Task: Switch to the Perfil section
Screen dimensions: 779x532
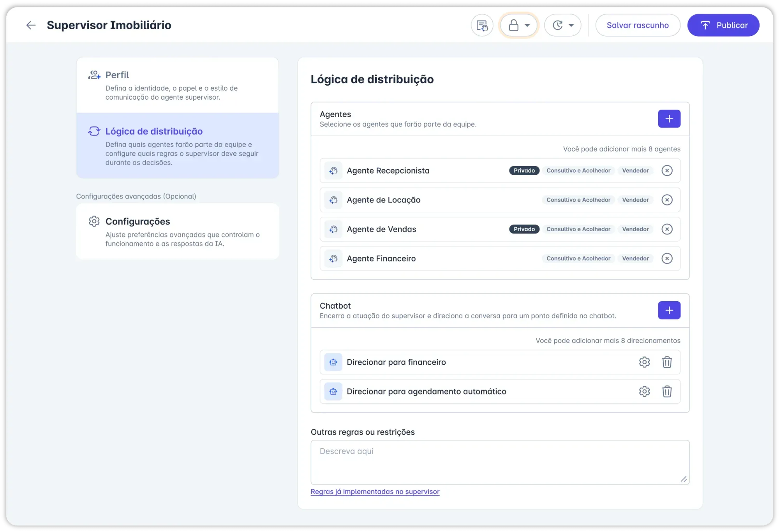Action: tap(177, 85)
